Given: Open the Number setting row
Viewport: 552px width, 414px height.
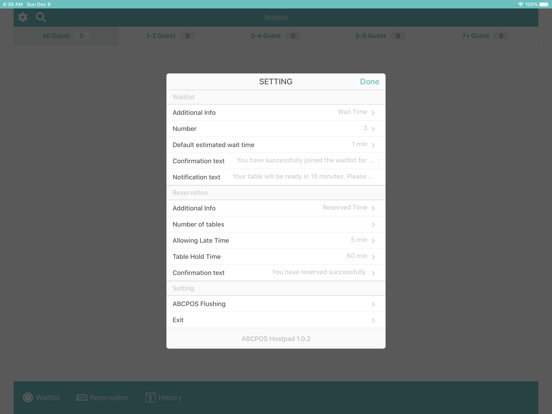Looking at the screenshot, I should [276, 129].
